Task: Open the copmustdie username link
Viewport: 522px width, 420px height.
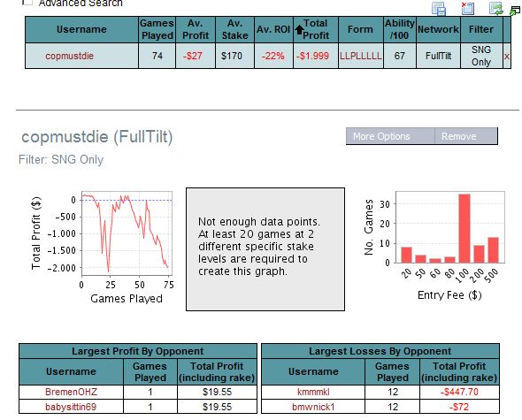Action: tap(70, 56)
